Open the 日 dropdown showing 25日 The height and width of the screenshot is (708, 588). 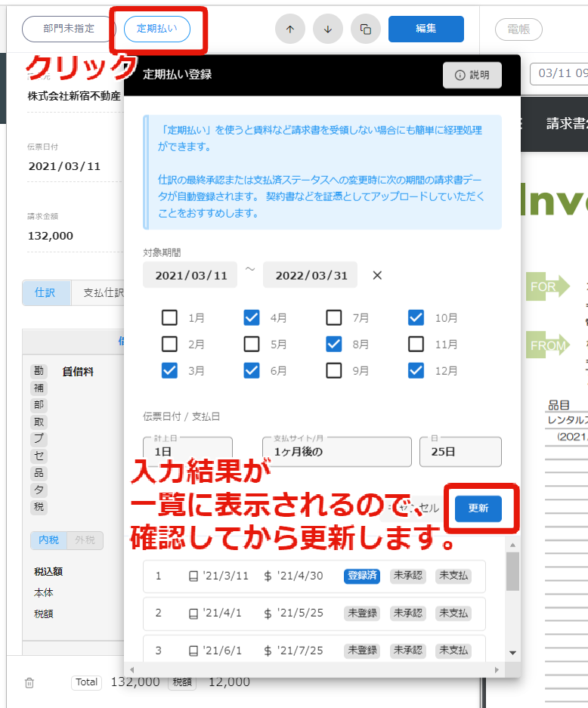(x=460, y=451)
